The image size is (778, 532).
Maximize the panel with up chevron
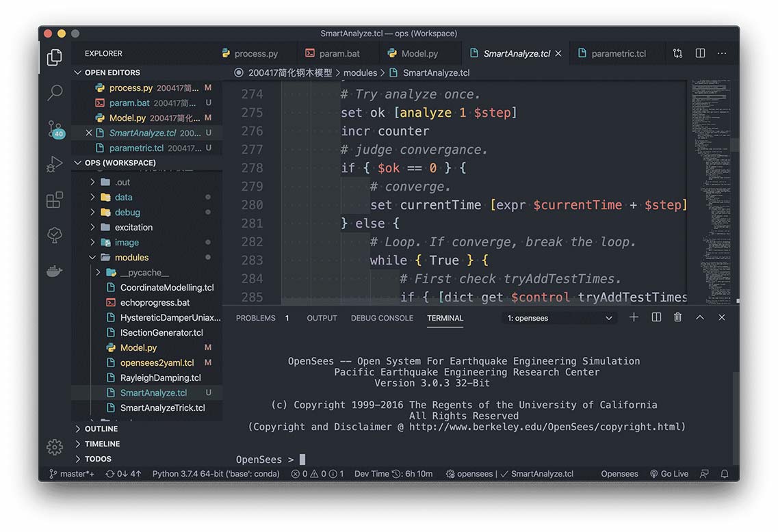(699, 317)
